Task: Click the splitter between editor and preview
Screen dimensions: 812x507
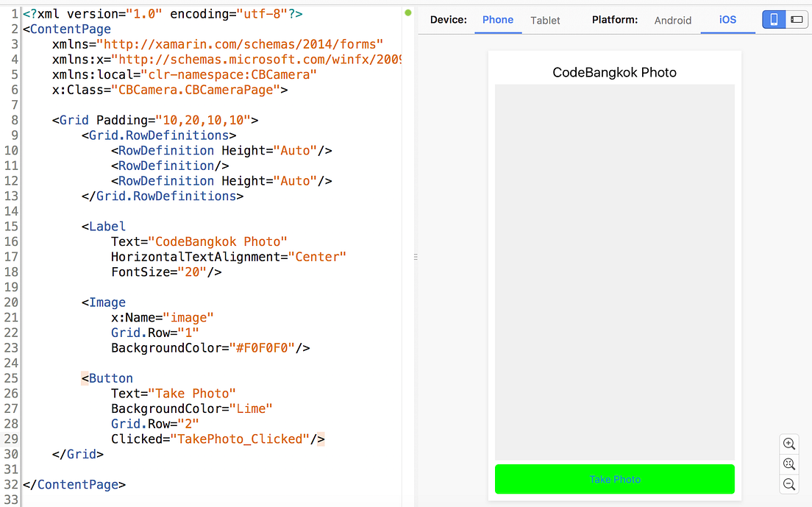Action: pyautogui.click(x=415, y=256)
